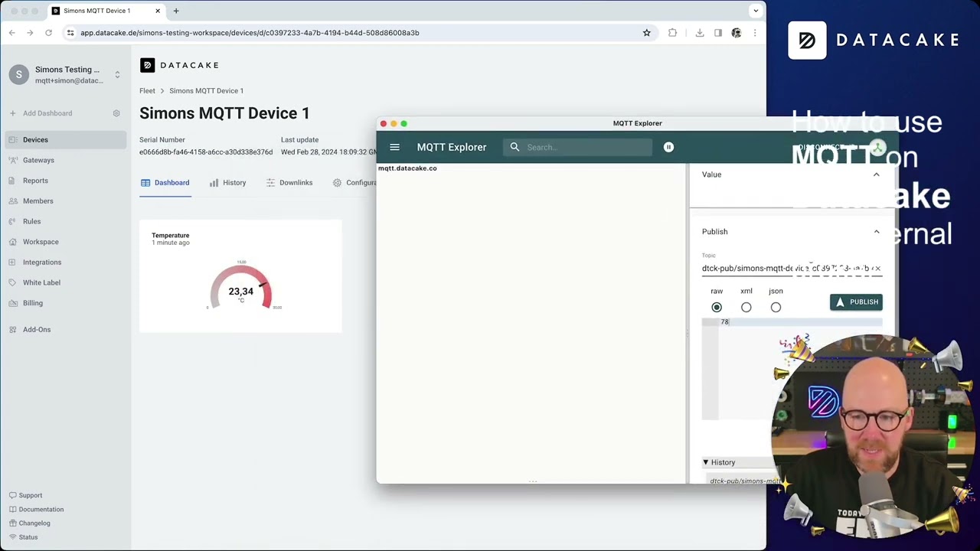This screenshot has height=551, width=980.
Task: Go forward in browser history
Action: tap(30, 33)
